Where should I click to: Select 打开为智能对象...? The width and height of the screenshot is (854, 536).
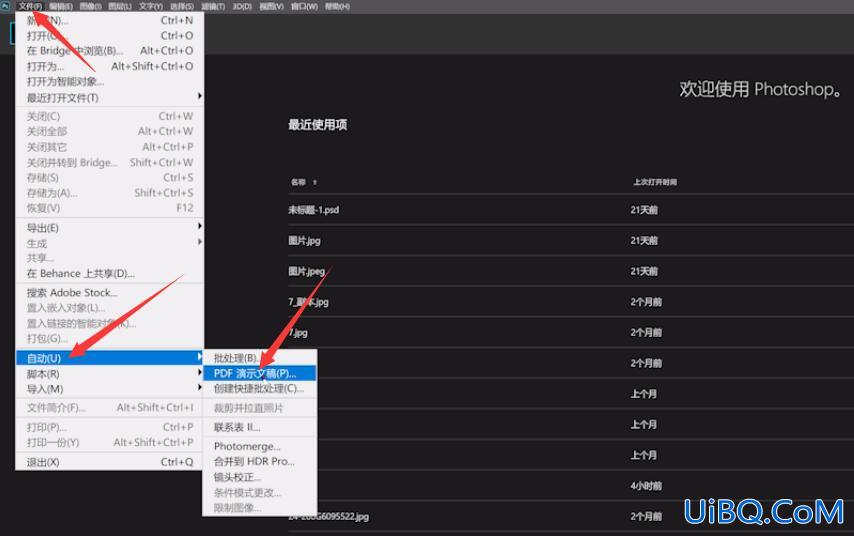(x=109, y=82)
